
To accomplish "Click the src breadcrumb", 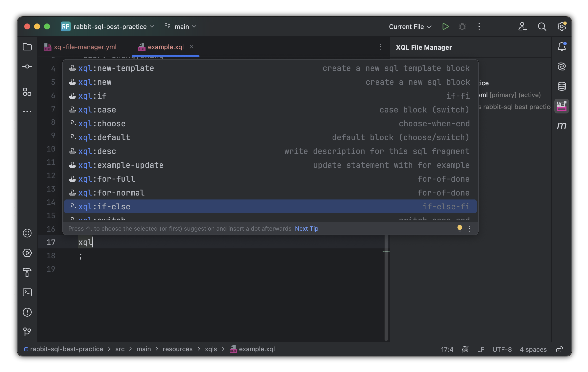I will [120, 349].
